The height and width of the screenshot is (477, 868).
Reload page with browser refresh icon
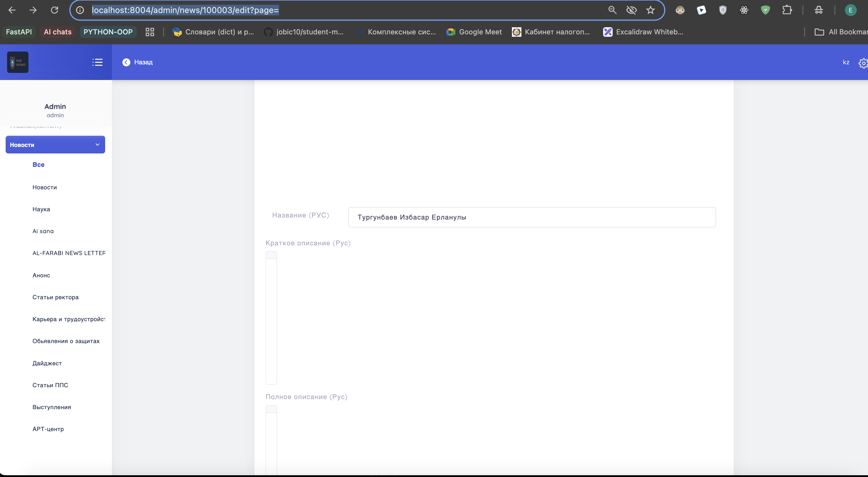tap(55, 10)
